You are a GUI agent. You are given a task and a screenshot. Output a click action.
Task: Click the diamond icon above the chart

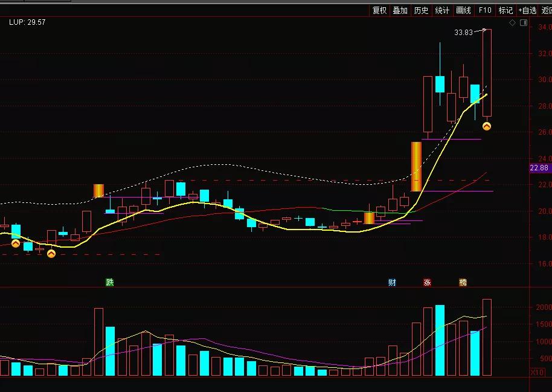[513, 23]
